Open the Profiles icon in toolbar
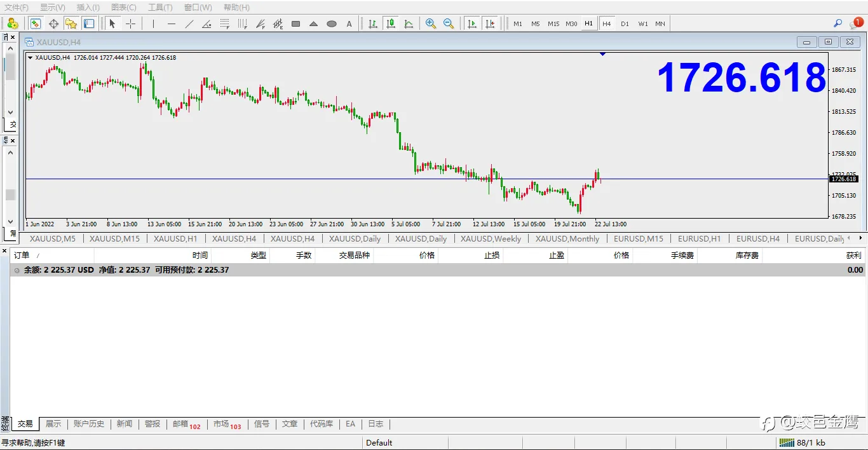Image resolution: width=868 pixels, height=450 pixels. point(13,24)
